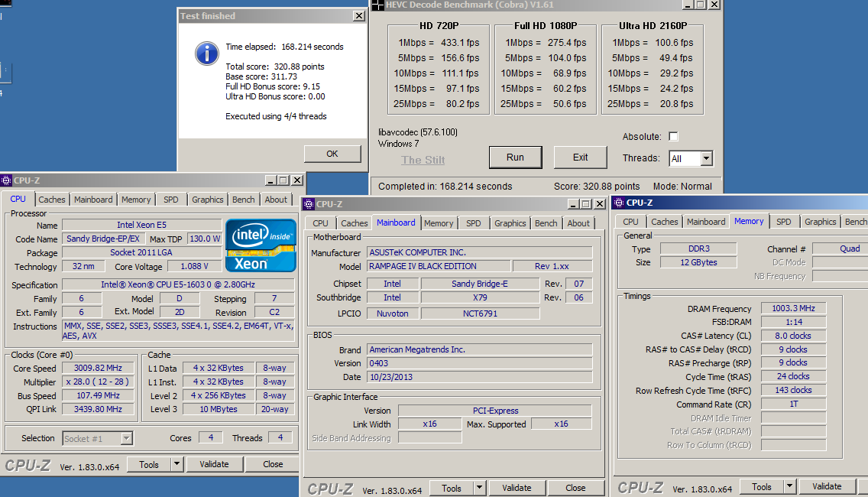This screenshot has width=868, height=497.
Task: Click Tools button in Memory CPU-Z window
Action: pos(762,486)
